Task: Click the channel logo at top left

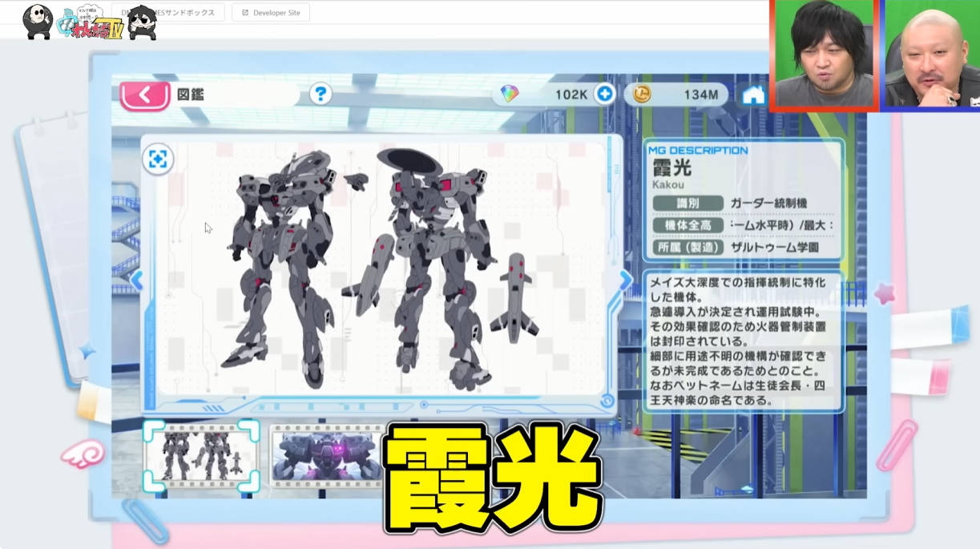Action: (x=90, y=22)
